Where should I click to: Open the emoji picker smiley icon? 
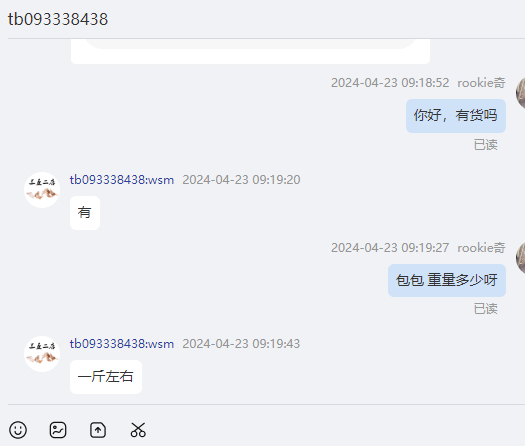pyautogui.click(x=18, y=430)
